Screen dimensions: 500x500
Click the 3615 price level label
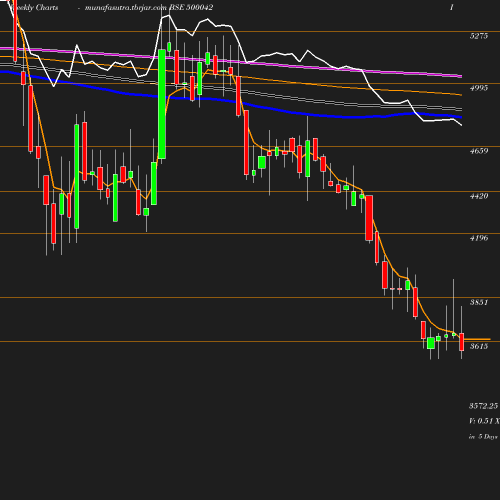pos(479,346)
